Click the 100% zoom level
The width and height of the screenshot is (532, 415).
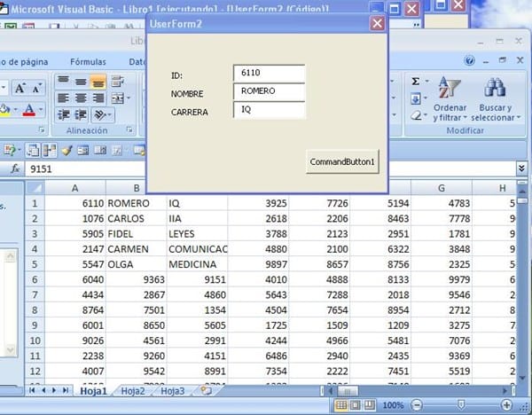tap(393, 405)
